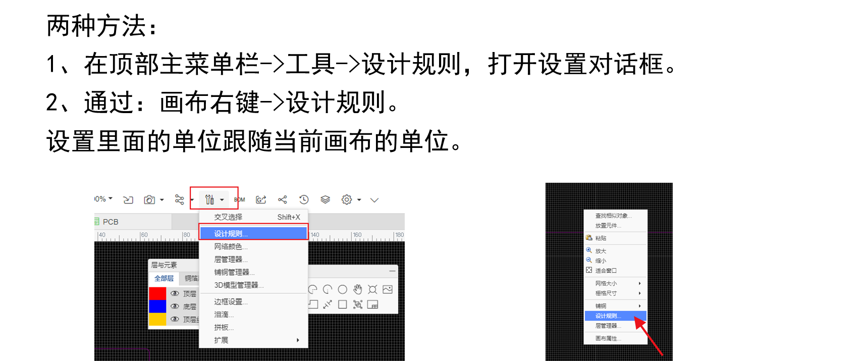Click the zoom-in magnifier icon in context menu
Screen dimensions: 868x361
589,250
